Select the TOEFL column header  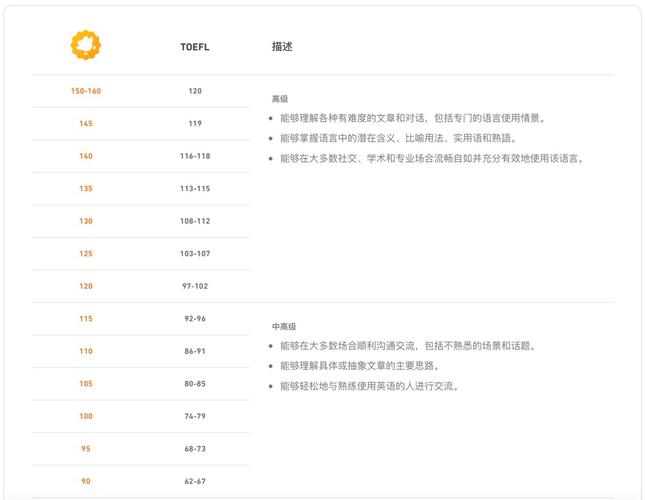click(x=195, y=47)
